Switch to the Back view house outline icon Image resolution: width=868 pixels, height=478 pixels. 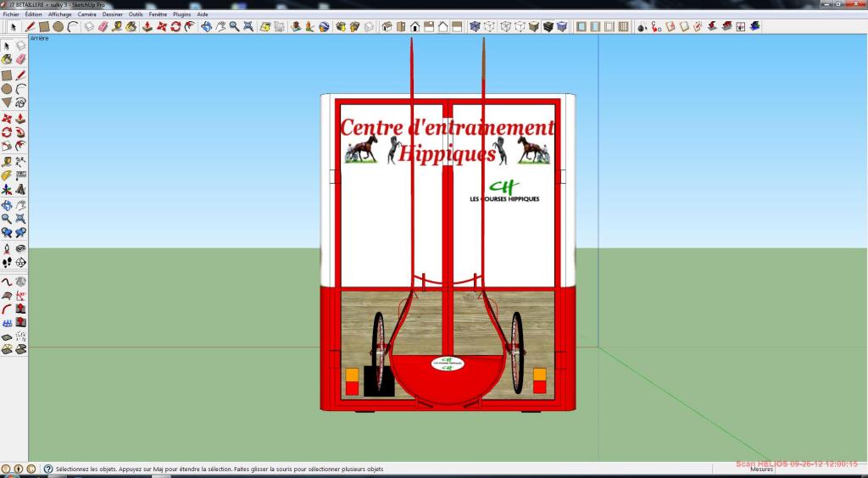tap(442, 26)
